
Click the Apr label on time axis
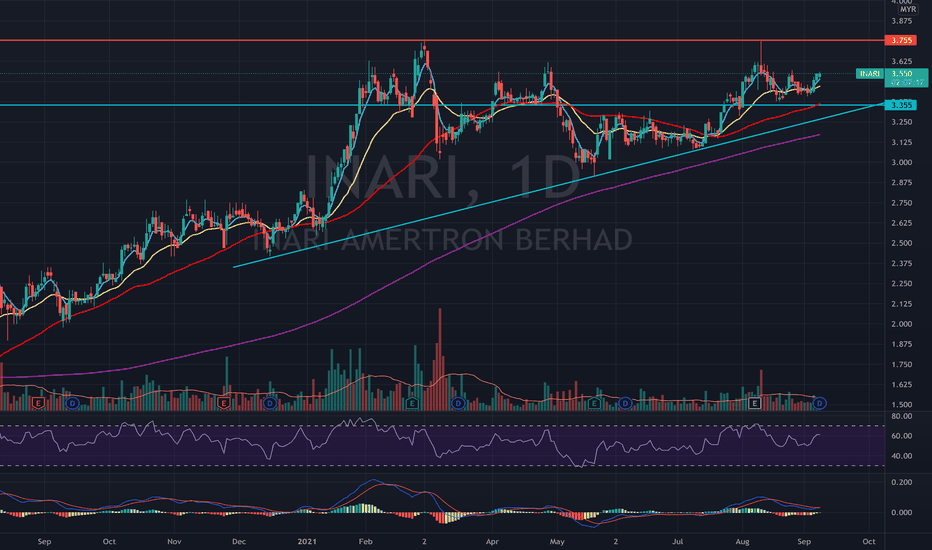492,542
